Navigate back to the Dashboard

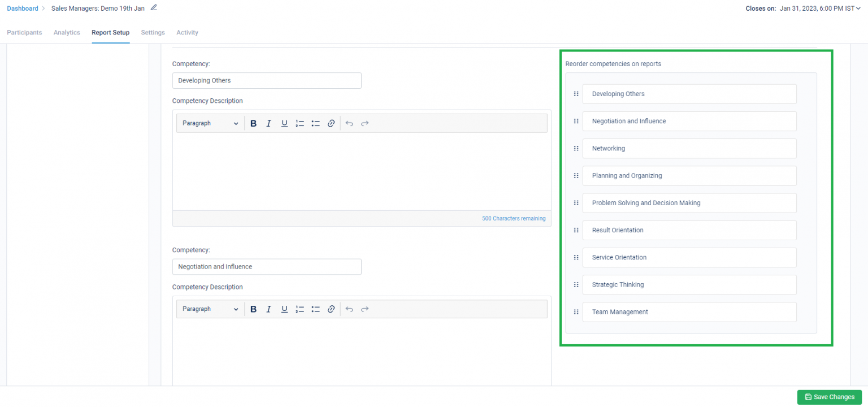point(22,8)
